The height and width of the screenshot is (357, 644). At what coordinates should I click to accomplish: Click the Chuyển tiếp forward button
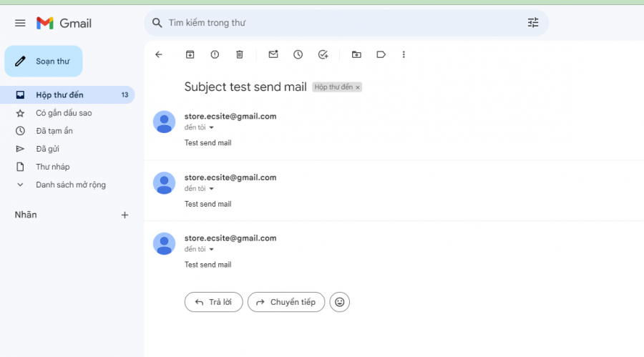[x=286, y=302]
